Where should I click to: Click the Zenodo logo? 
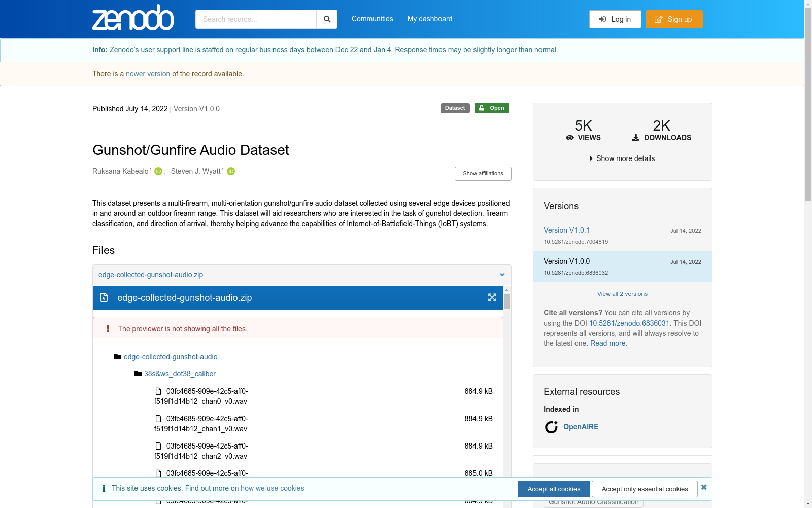(133, 18)
